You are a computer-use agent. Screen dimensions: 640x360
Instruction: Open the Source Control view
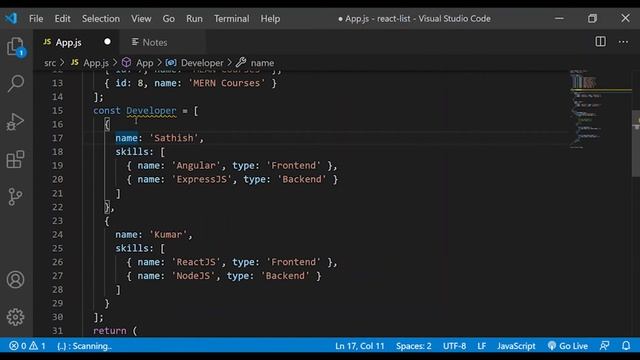tap(16, 197)
